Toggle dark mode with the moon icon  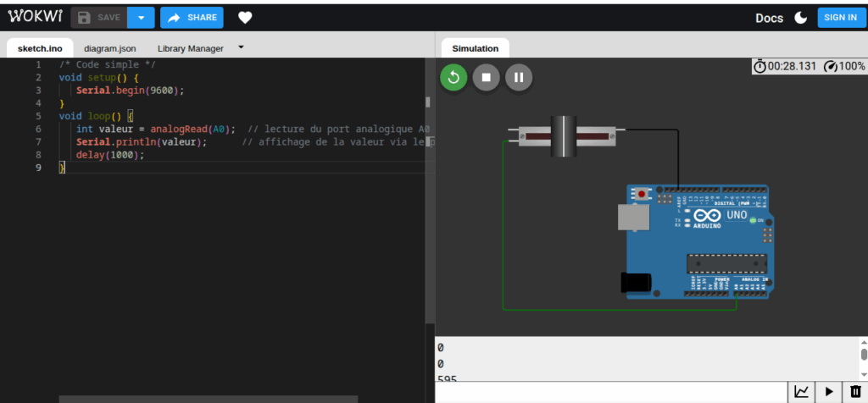800,18
